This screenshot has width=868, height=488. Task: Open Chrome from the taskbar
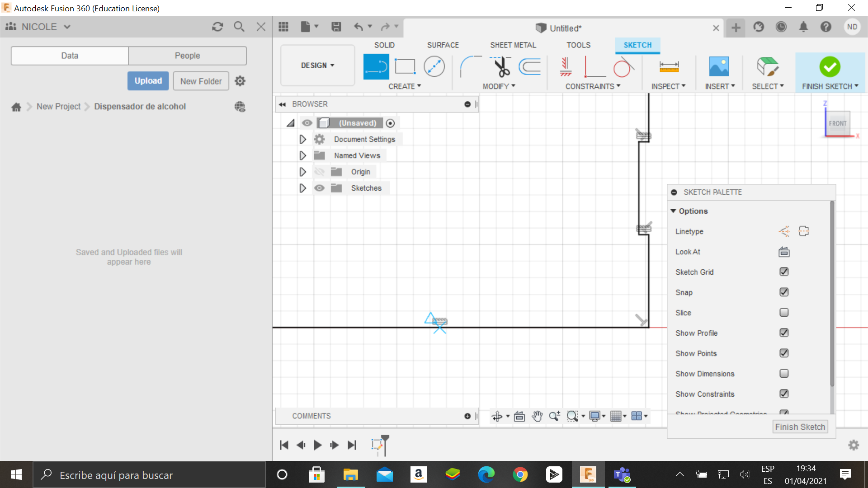(520, 475)
